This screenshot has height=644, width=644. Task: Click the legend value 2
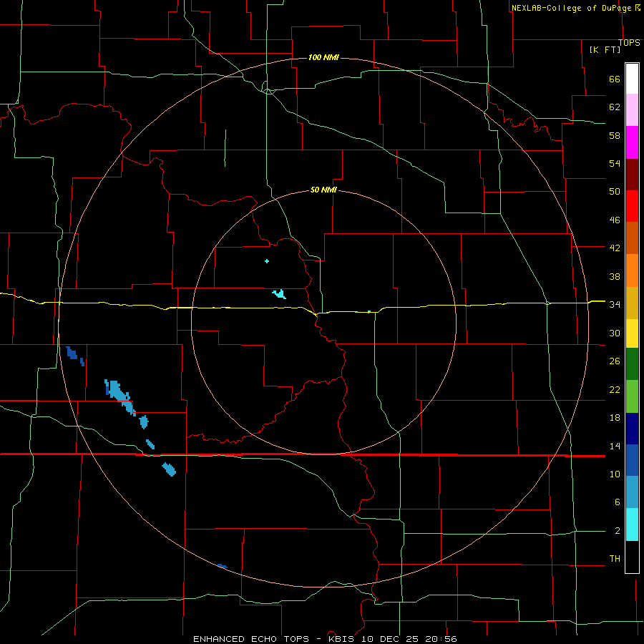click(x=617, y=531)
